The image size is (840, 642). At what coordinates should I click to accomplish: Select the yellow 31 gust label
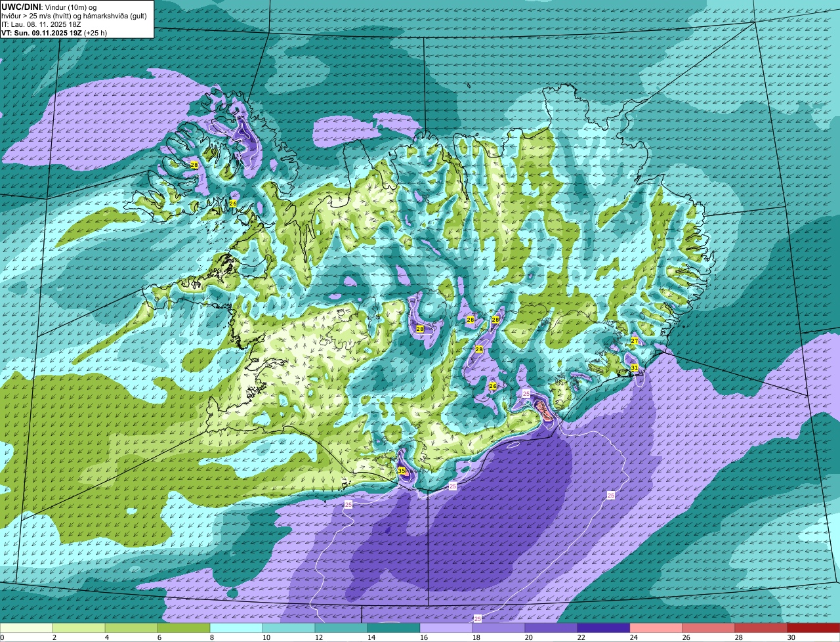635,368
